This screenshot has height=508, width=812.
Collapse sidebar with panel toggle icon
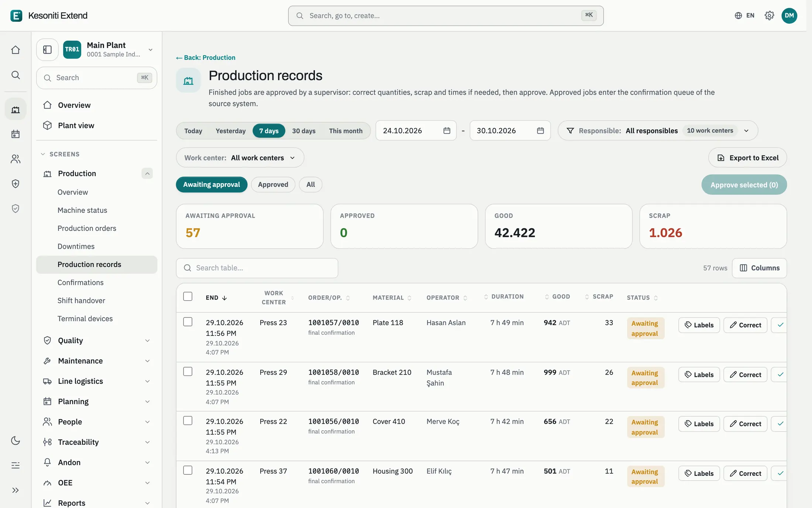(47, 50)
